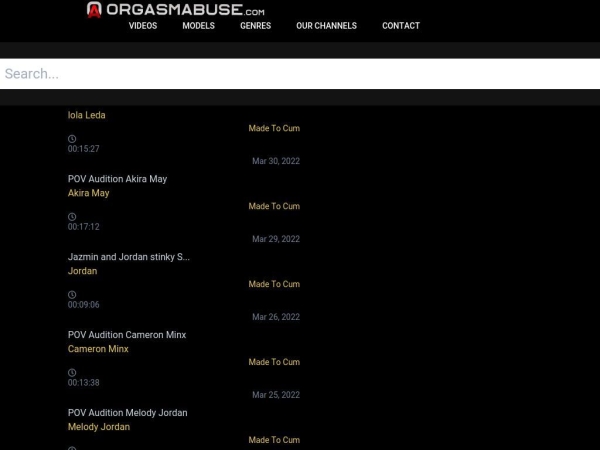Image resolution: width=600 pixels, height=450 pixels.
Task: Open the Models menu item
Action: [198, 26]
